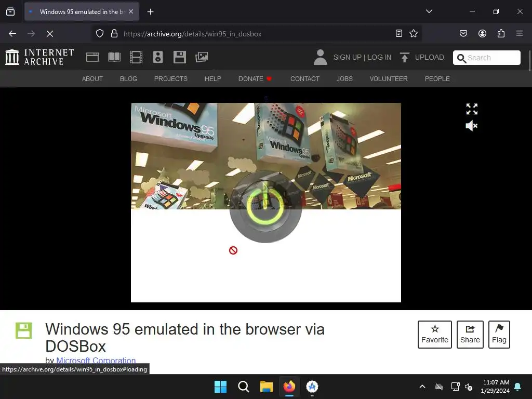Click the muted volume tray icon
Screen dimensions: 532x399
pos(469,387)
